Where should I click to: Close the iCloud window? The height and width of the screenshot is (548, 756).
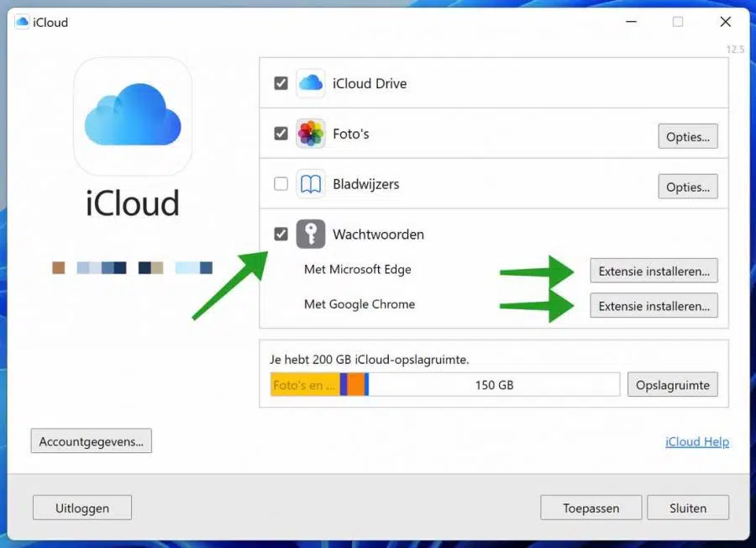pos(725,22)
